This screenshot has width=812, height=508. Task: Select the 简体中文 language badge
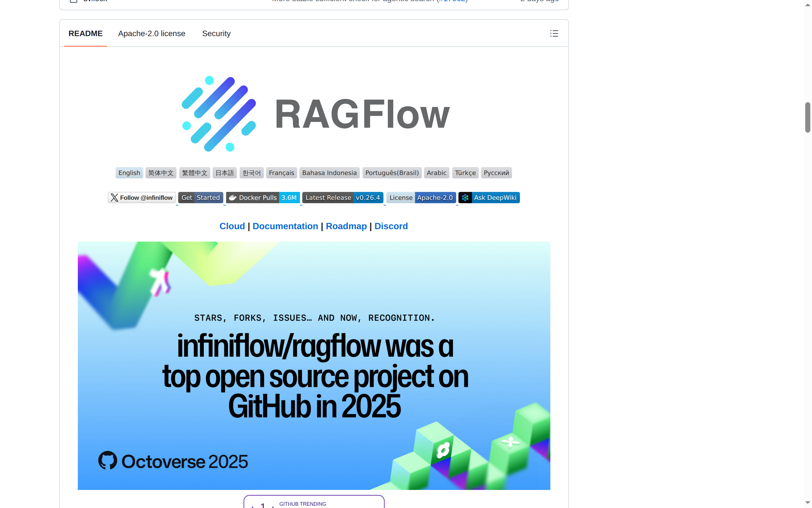[161, 173]
